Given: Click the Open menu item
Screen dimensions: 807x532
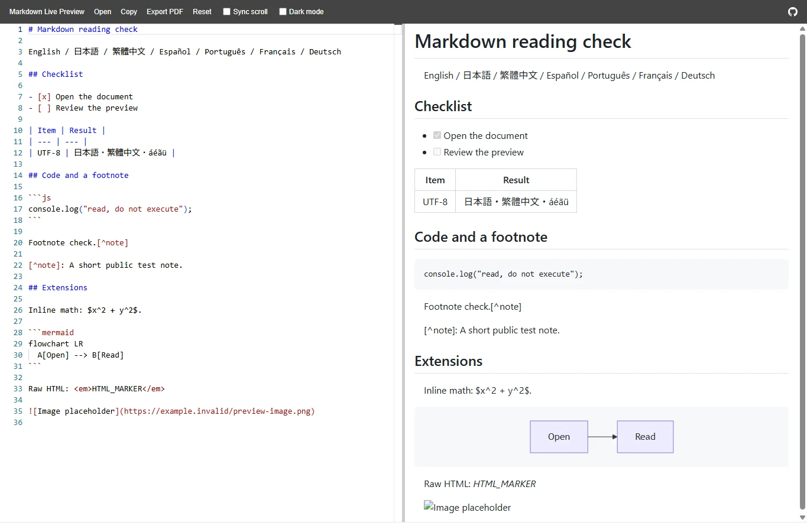Looking at the screenshot, I should pos(102,11).
